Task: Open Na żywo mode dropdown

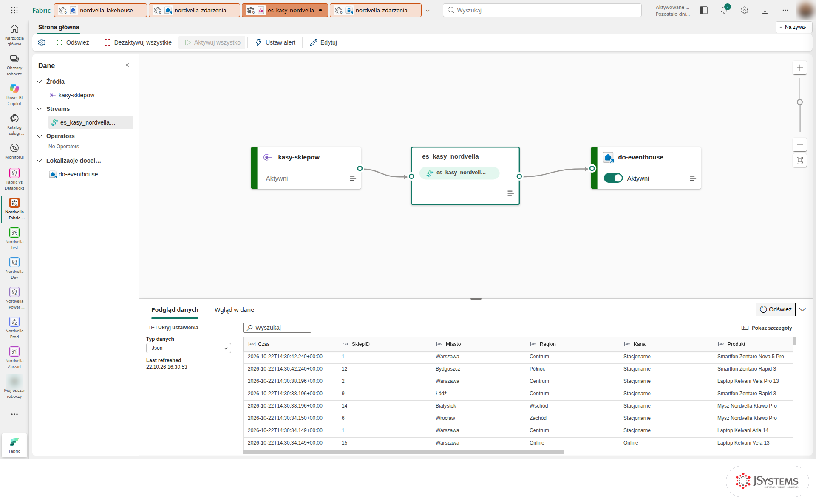Action: pyautogui.click(x=794, y=27)
